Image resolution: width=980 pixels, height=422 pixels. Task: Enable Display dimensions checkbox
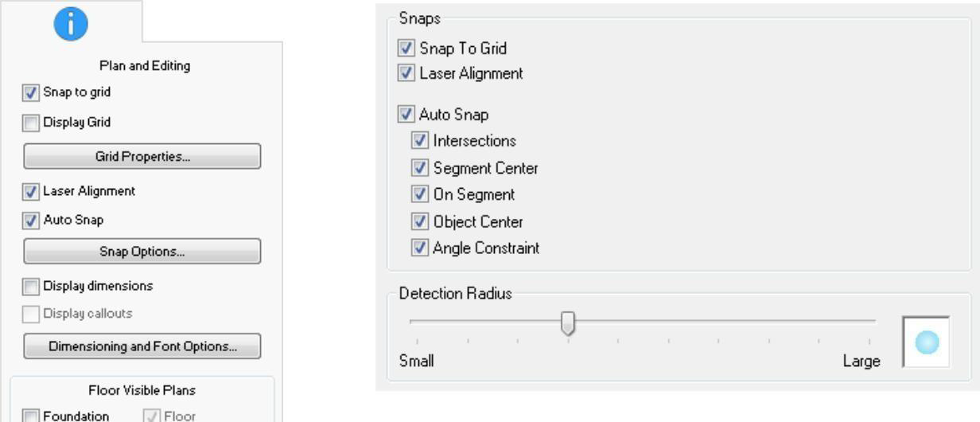click(x=29, y=286)
